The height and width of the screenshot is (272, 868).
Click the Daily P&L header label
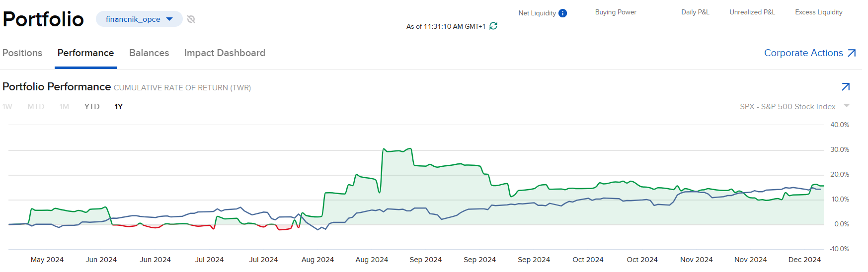pyautogui.click(x=695, y=12)
